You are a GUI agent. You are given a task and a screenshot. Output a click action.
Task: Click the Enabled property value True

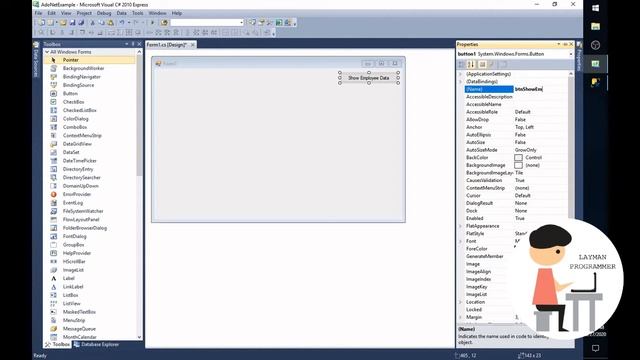(520, 218)
